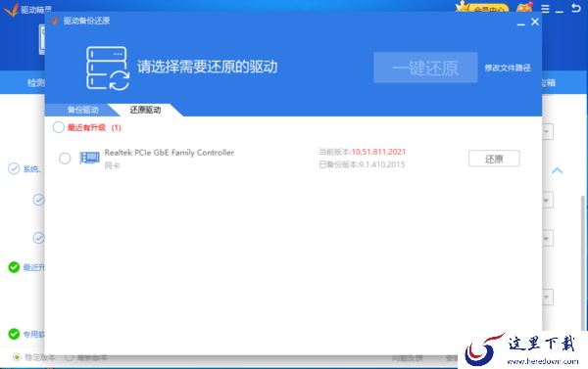The height and width of the screenshot is (369, 588).
Task: Click the back arrow icon in main window
Action: pos(575,8)
